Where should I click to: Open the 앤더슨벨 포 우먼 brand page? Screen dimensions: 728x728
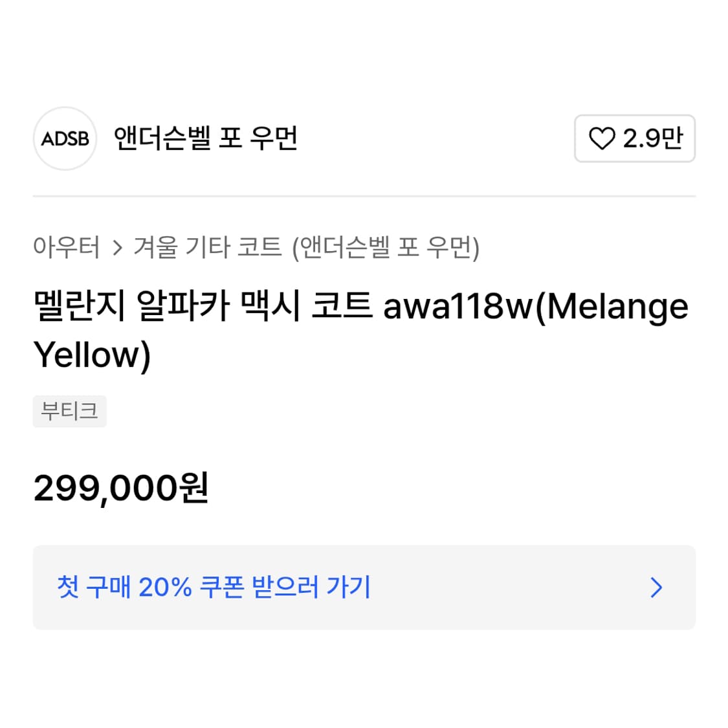click(x=207, y=138)
